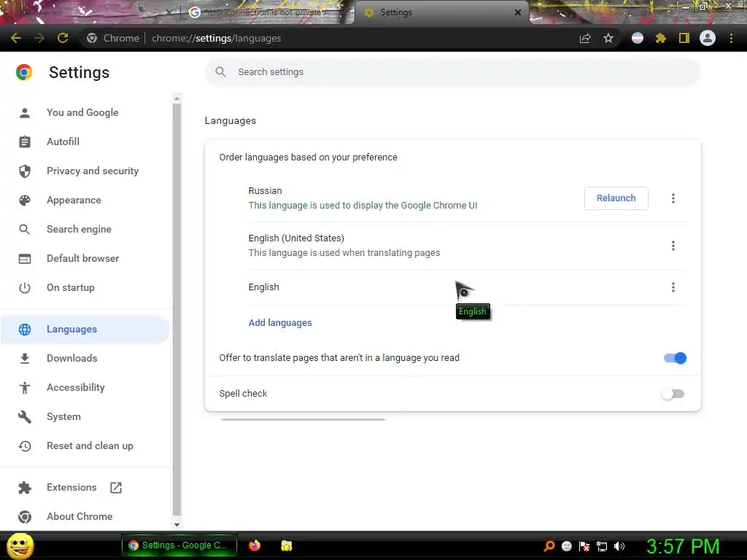The image size is (747, 560).
Task: Open Firefox from the taskbar
Action: coord(255,545)
